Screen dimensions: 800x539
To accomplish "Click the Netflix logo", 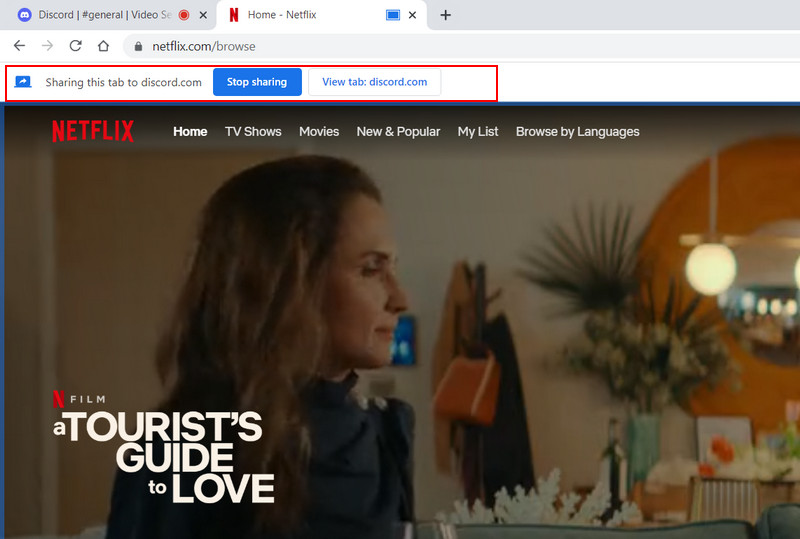I will [93, 131].
